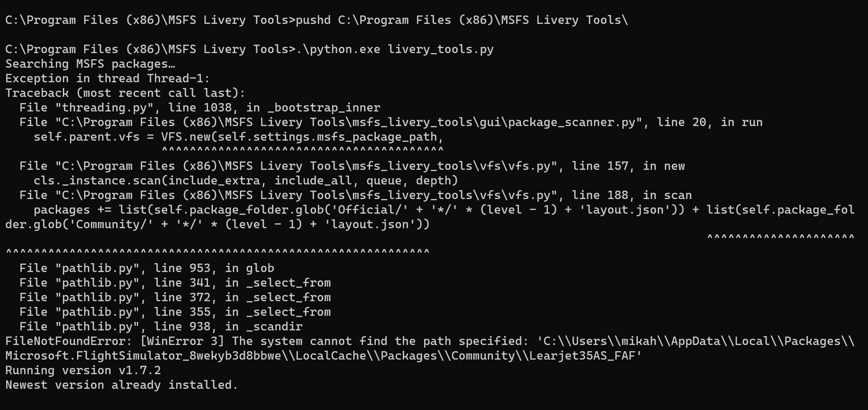The width and height of the screenshot is (868, 410).
Task: Click the "cls._instance.scan" code line
Action: click(x=246, y=180)
